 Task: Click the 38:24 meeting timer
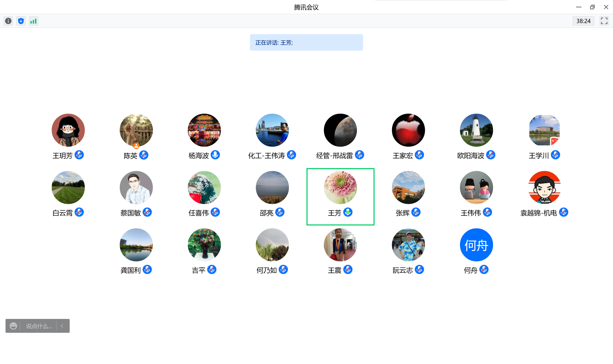[583, 21]
